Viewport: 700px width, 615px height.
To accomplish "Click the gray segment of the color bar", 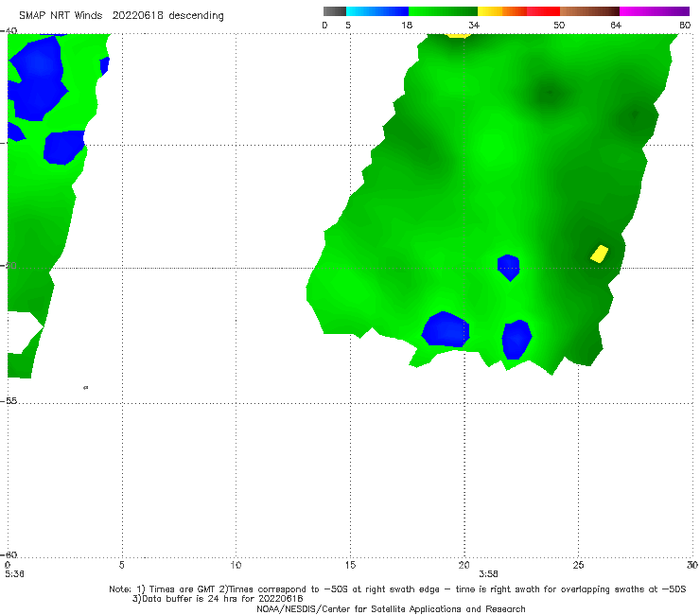I will (x=335, y=11).
